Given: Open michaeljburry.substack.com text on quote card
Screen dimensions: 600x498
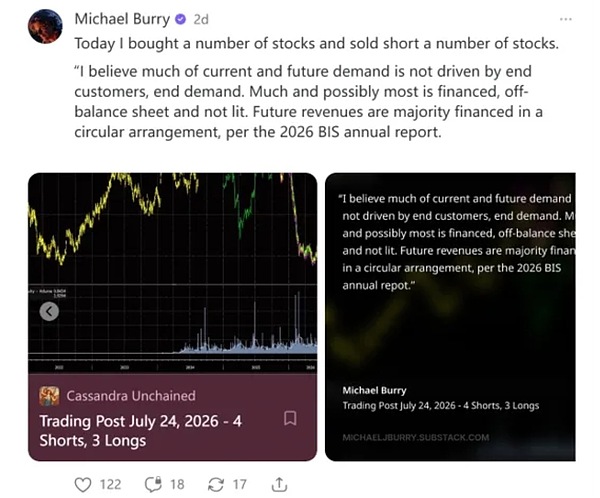Looking at the screenshot, I should point(416,438).
